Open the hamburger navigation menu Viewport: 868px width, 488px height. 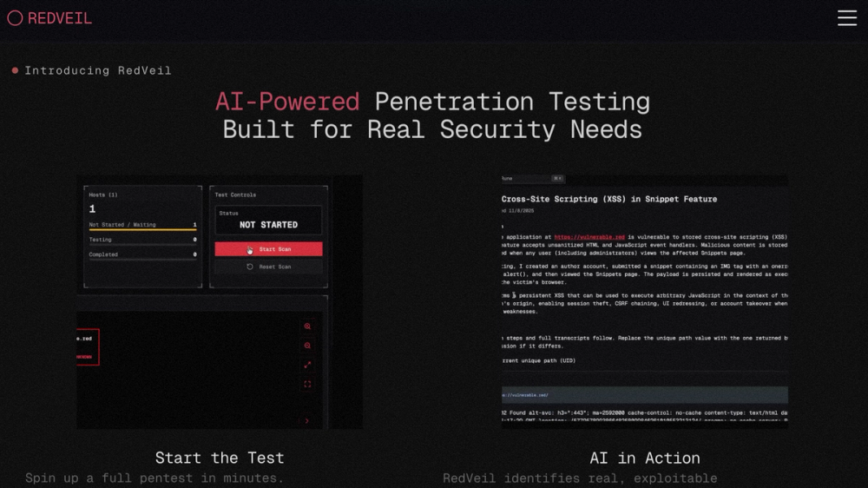coord(846,17)
